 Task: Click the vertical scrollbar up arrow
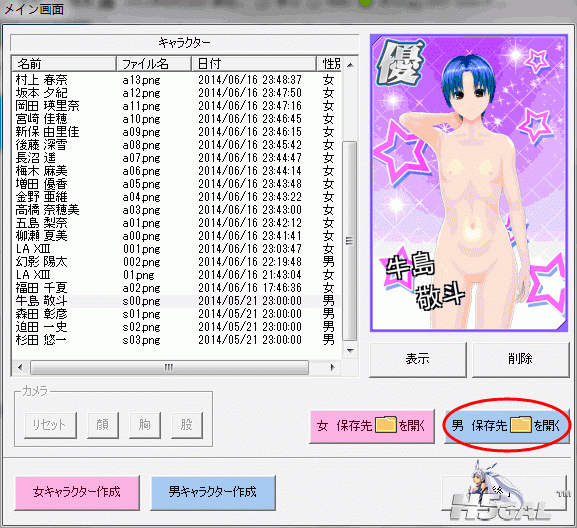click(x=350, y=65)
